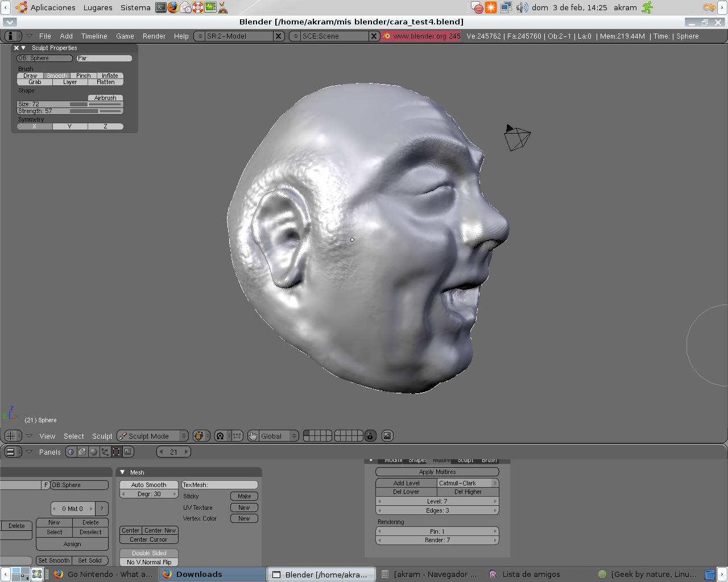Open the Script panel context icon
Screen dimensions: 728x582
(x=82, y=452)
